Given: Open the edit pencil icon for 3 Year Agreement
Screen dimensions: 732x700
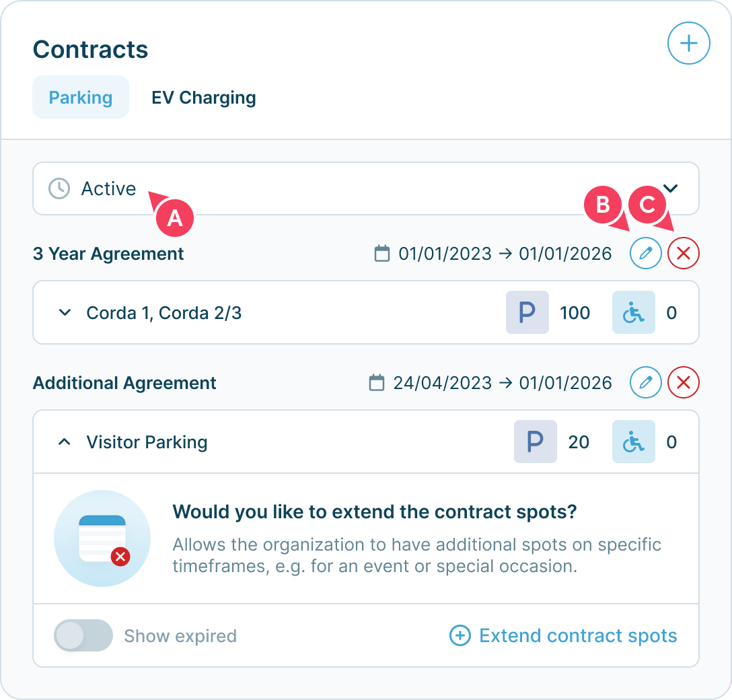Looking at the screenshot, I should click(x=645, y=254).
